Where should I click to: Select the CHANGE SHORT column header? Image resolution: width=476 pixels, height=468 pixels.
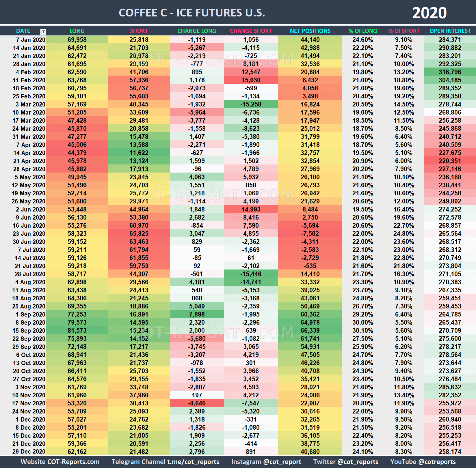[251, 31]
